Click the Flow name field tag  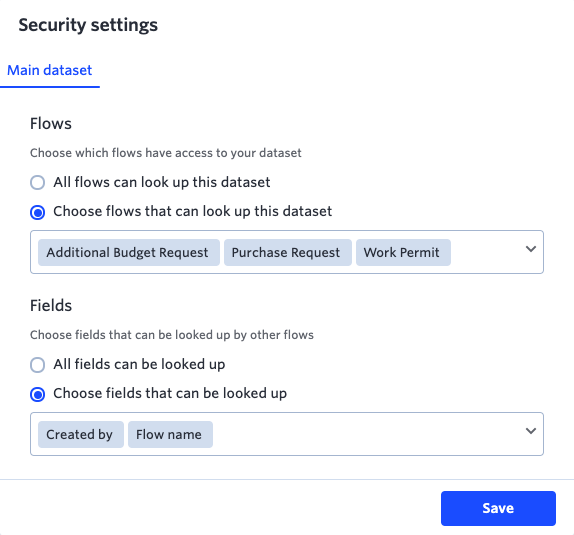(x=170, y=434)
